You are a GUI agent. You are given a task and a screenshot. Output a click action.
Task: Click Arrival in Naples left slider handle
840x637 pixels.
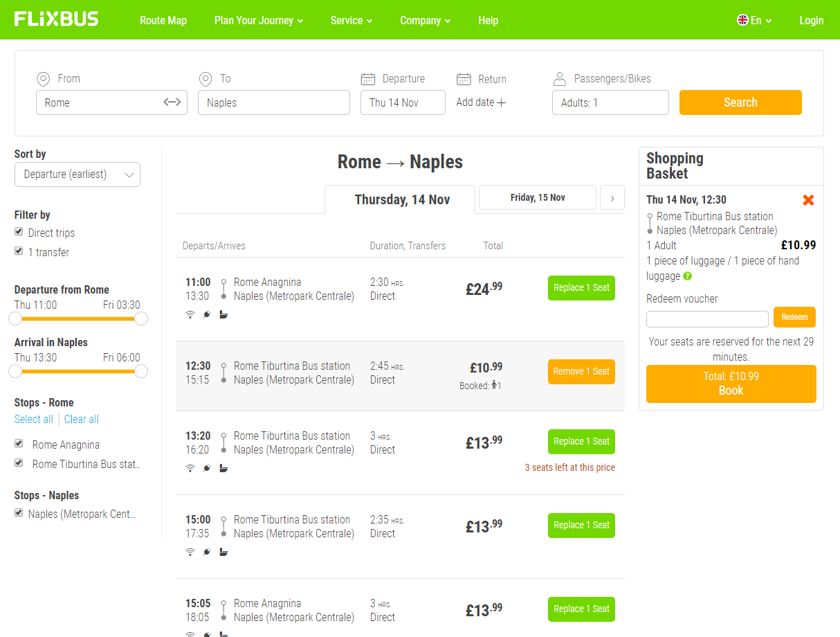click(x=15, y=371)
